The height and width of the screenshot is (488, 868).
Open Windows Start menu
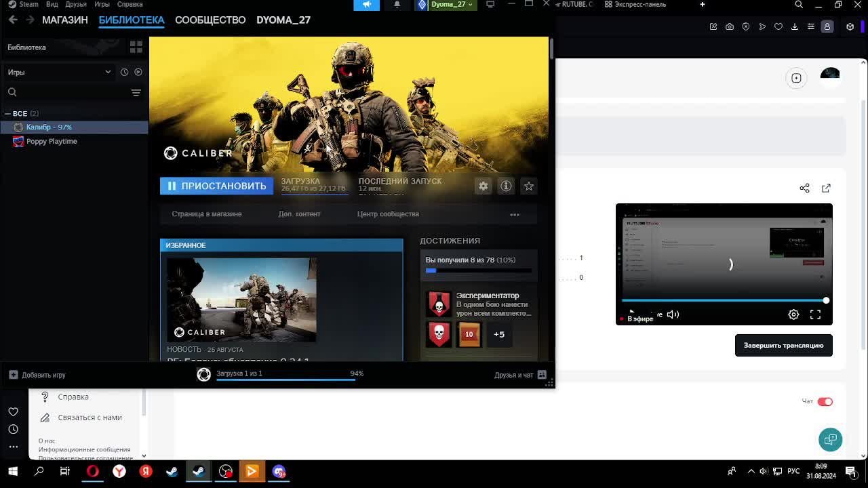coord(13,471)
